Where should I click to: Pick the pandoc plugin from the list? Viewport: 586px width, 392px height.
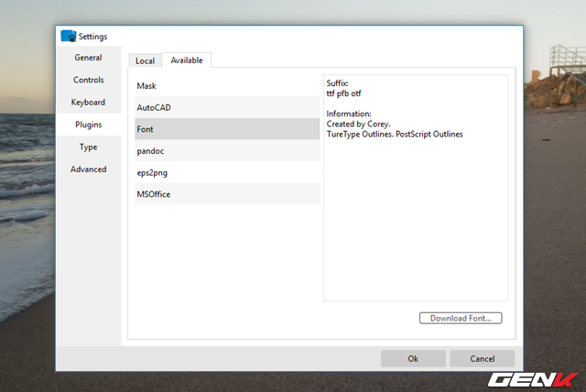(227, 150)
